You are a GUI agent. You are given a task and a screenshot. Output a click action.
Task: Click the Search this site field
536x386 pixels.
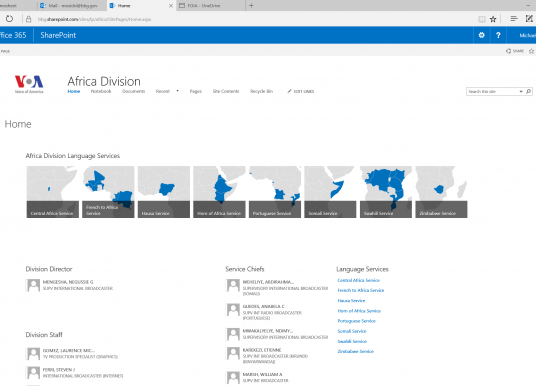pyautogui.click(x=492, y=91)
